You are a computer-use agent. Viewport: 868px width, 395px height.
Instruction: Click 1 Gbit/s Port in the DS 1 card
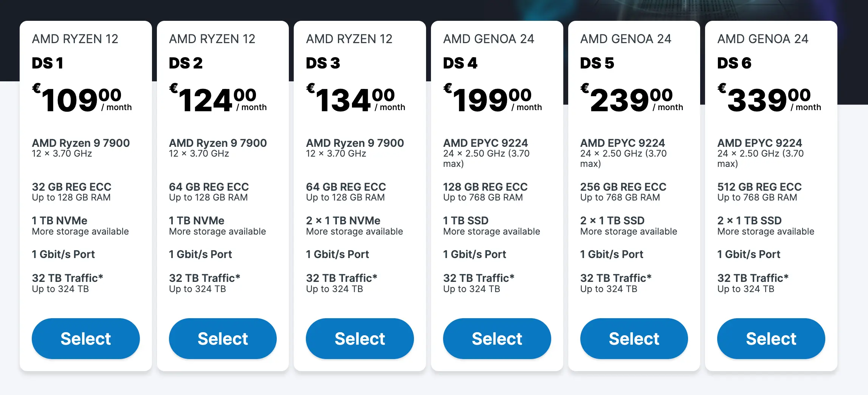(63, 254)
